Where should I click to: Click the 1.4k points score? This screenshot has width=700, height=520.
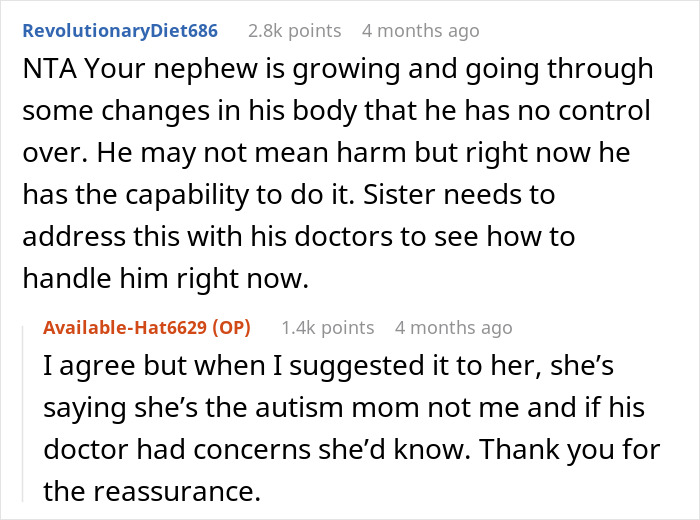[x=328, y=327]
